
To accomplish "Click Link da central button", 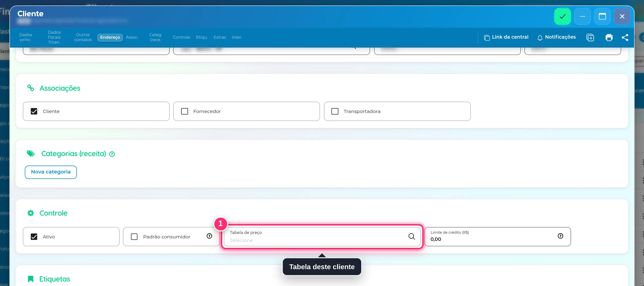I will click(x=506, y=37).
